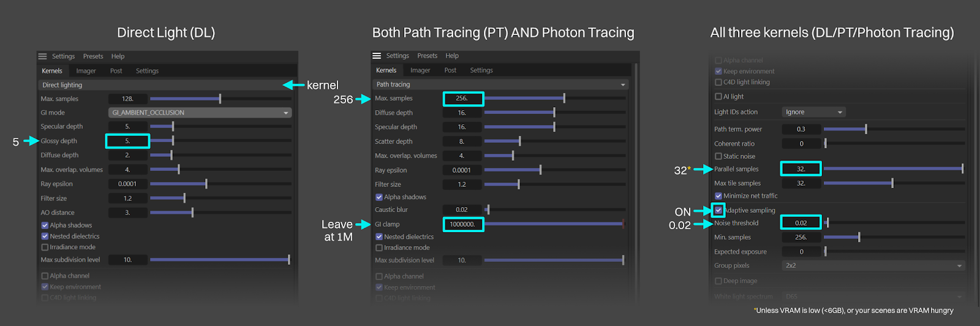Switch to Imager tab in Direct Light panel

86,71
